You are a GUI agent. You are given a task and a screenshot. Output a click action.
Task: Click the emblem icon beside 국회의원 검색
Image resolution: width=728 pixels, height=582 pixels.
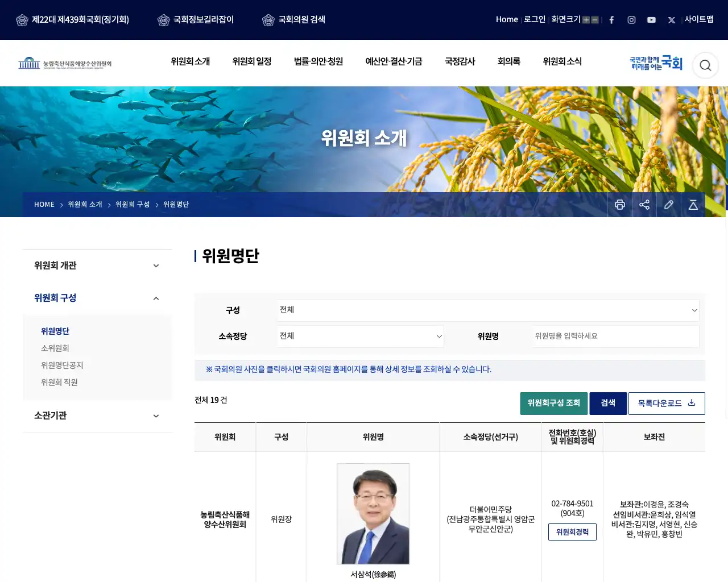coord(268,20)
